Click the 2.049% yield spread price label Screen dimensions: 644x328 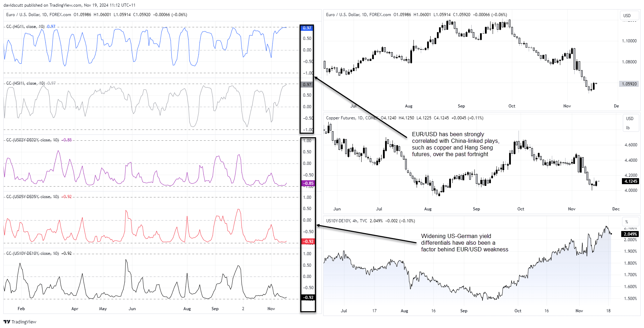click(630, 234)
